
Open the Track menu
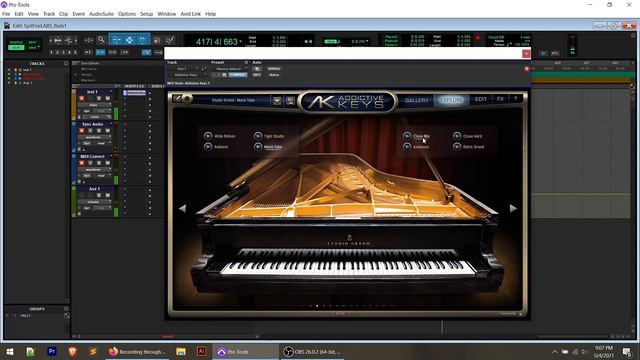[49, 14]
